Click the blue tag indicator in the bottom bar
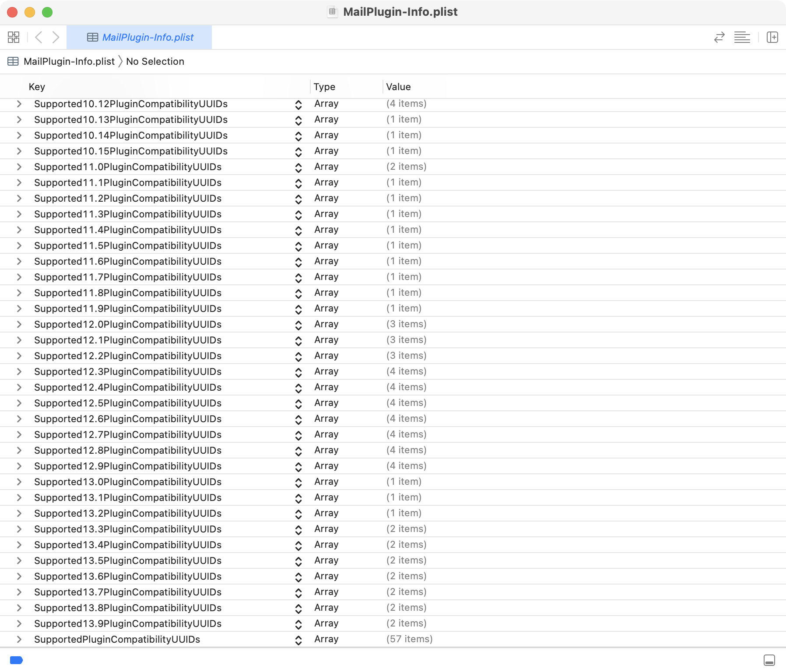786x672 pixels. pos(16,660)
